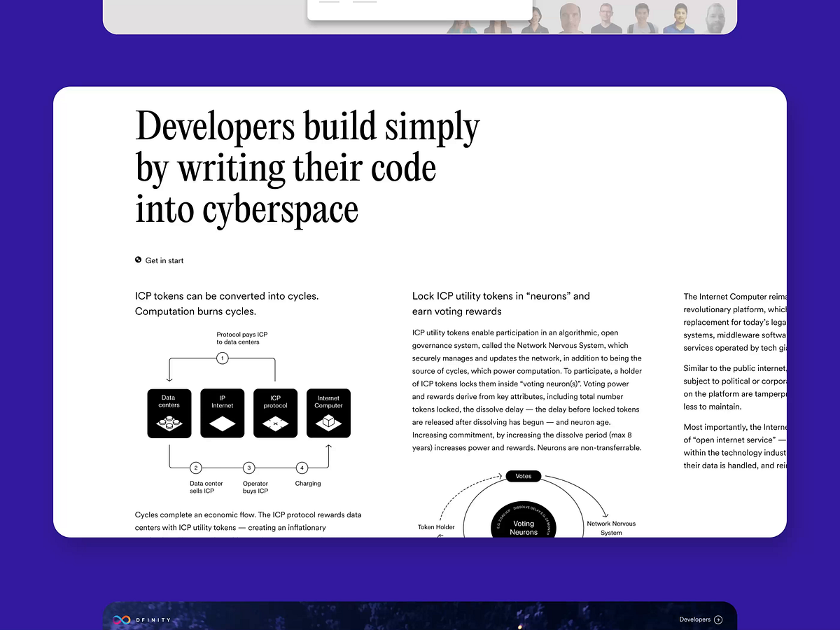Click the Network Nervous System label
The height and width of the screenshot is (630, 840).
click(611, 528)
